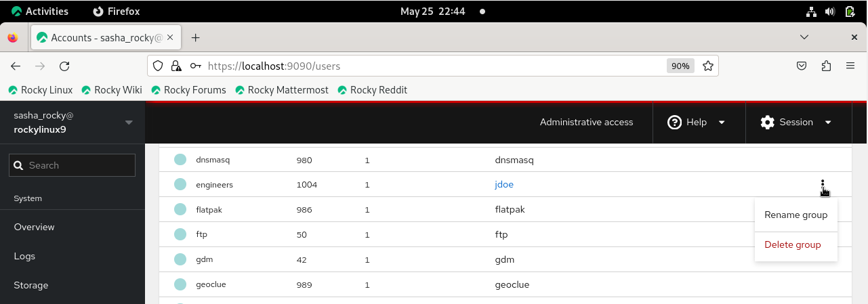Viewport: 868px width, 304px height.
Task: Click the Firefox reload page icon
Action: [64, 66]
